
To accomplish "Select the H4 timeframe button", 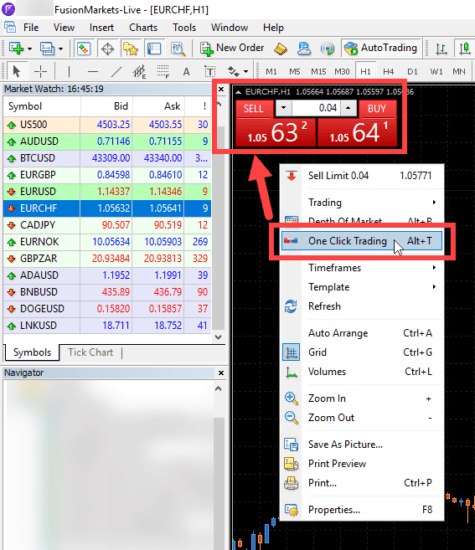I will click(388, 72).
